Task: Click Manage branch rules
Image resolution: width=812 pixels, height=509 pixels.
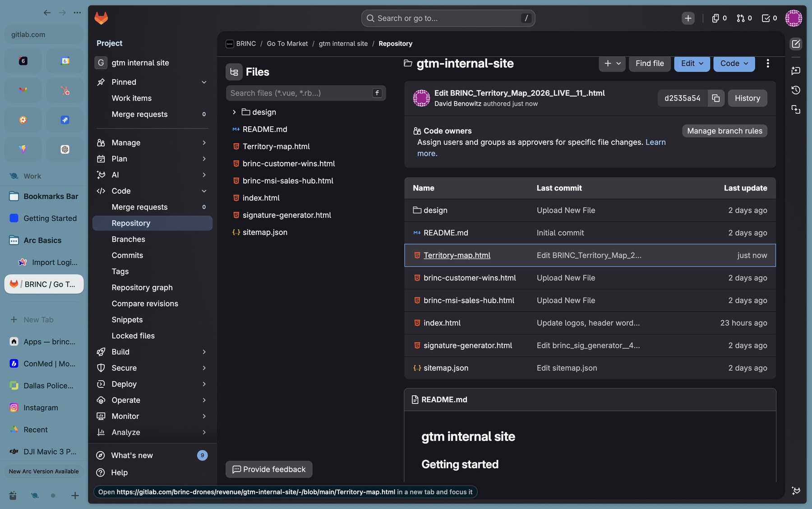Action: point(724,131)
